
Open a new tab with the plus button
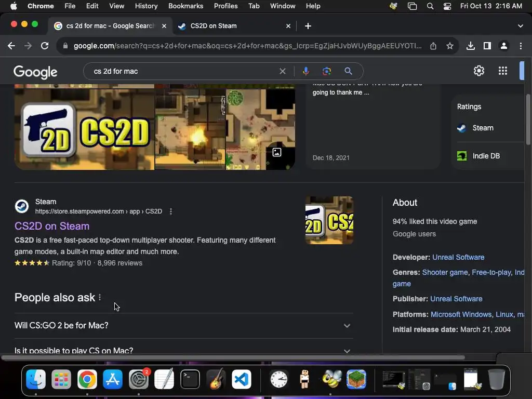point(308,26)
